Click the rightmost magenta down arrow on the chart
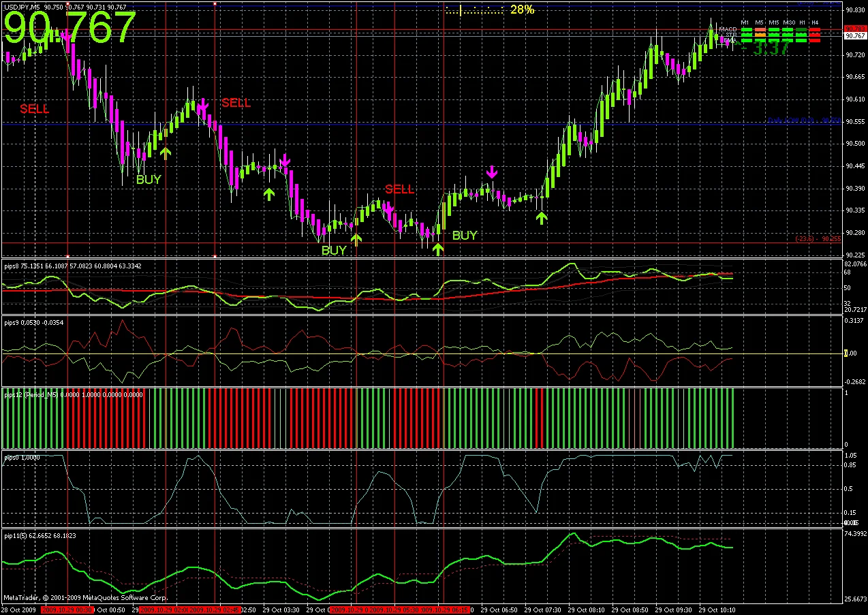The height and width of the screenshot is (615, 868). click(492, 171)
